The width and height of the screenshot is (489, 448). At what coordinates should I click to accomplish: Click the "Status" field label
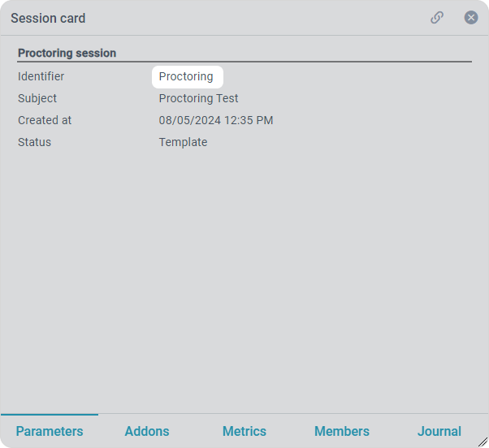[x=34, y=142]
